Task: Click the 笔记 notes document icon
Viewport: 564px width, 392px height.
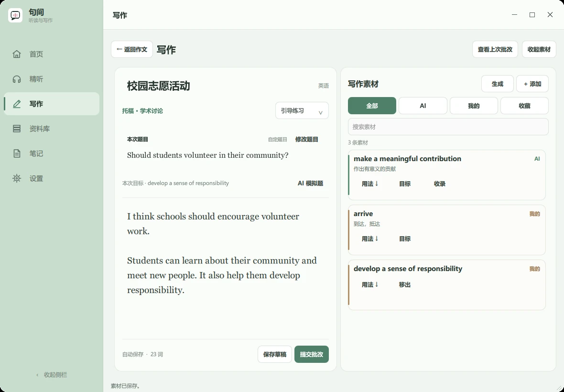Action: click(17, 153)
